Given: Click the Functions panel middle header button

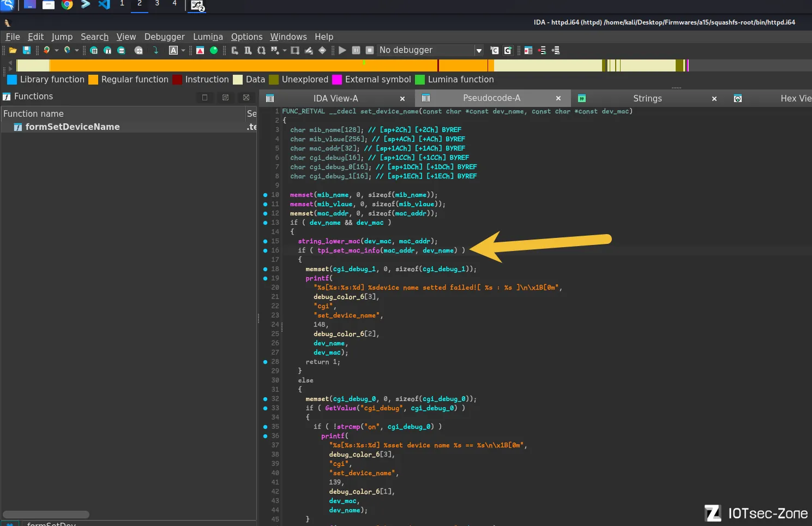Looking at the screenshot, I should click(x=225, y=97).
